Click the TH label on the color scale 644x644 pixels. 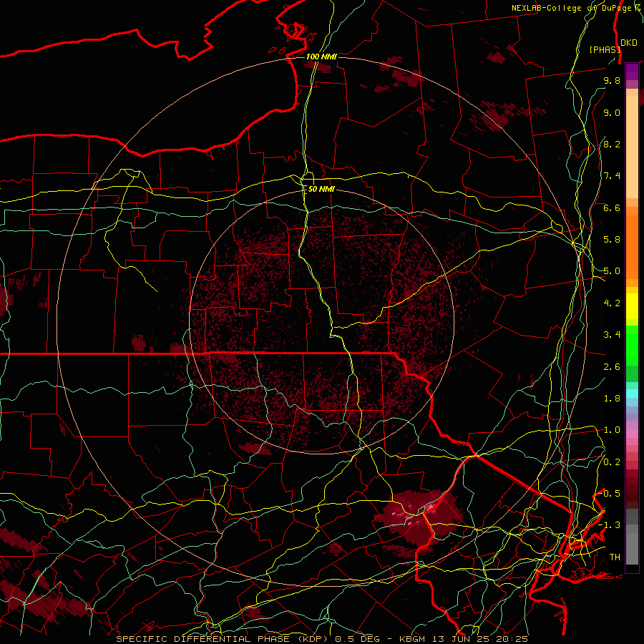pyautogui.click(x=615, y=557)
